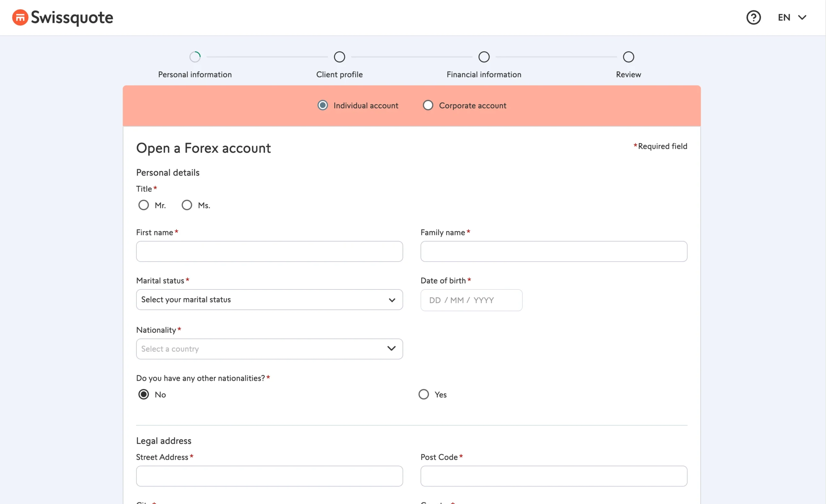Screen dimensions: 826x504
Task: Click the 'Open a Forex account' heading
Action: (204, 148)
